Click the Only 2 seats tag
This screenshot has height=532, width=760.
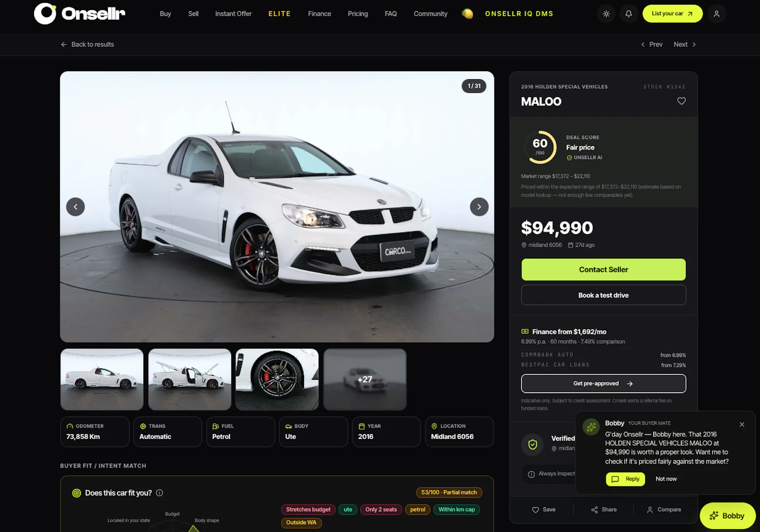coord(381,510)
